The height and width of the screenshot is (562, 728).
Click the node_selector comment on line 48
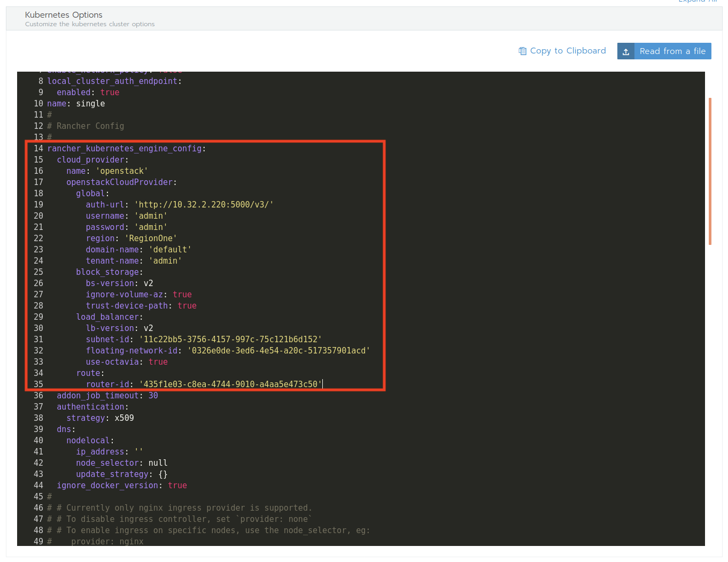pyautogui.click(x=208, y=530)
